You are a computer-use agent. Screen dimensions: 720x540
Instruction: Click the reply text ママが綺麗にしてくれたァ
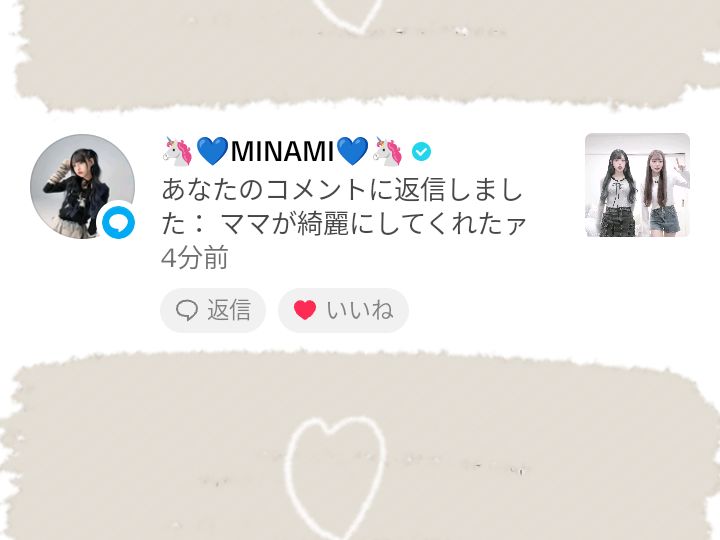coord(373,225)
